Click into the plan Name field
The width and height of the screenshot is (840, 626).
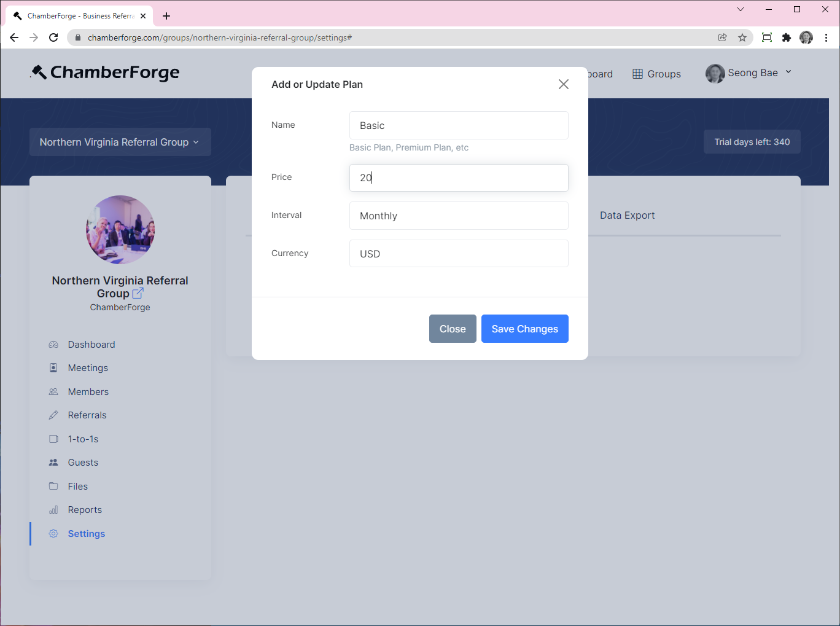tap(458, 125)
